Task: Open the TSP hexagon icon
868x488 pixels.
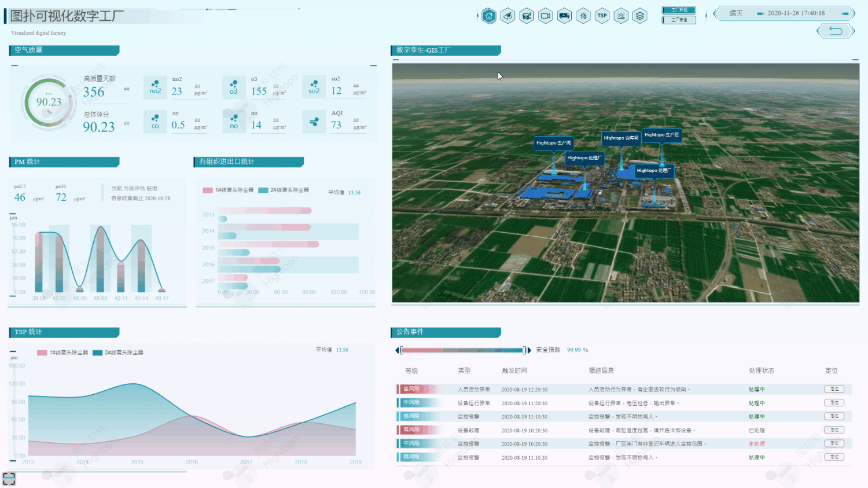Action: [602, 16]
